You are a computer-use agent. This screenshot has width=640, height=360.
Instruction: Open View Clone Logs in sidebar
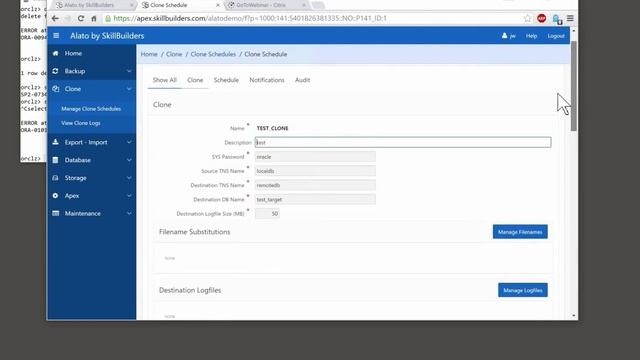coord(81,123)
